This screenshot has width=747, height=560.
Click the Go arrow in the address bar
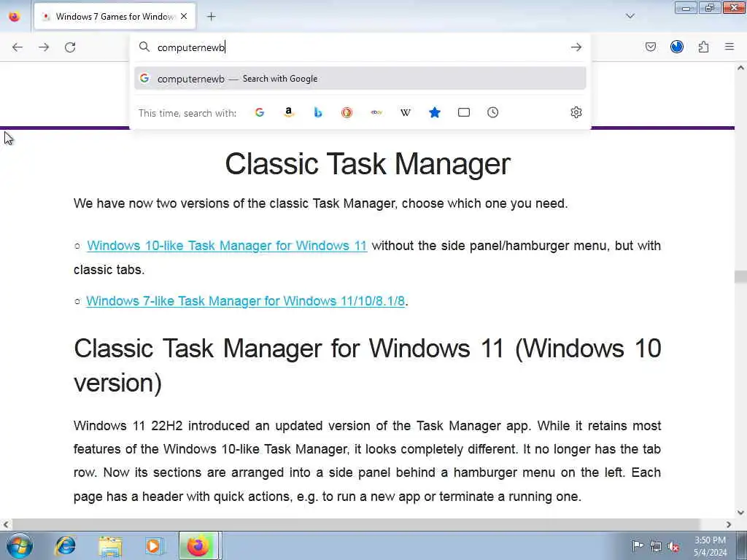(576, 47)
